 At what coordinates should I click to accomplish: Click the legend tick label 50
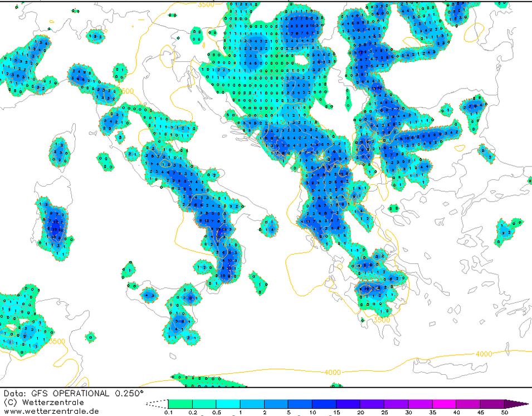pyautogui.click(x=504, y=413)
